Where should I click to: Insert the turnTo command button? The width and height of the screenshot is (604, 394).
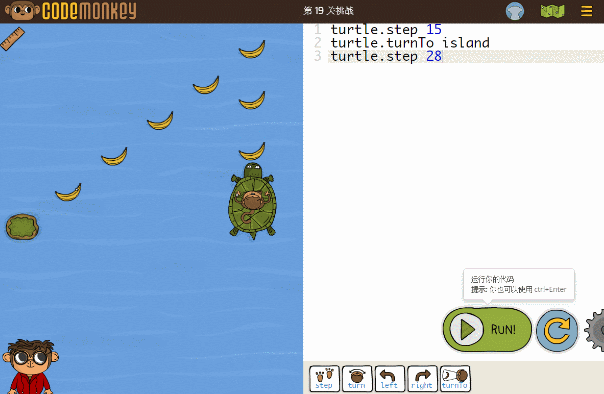[x=455, y=379]
